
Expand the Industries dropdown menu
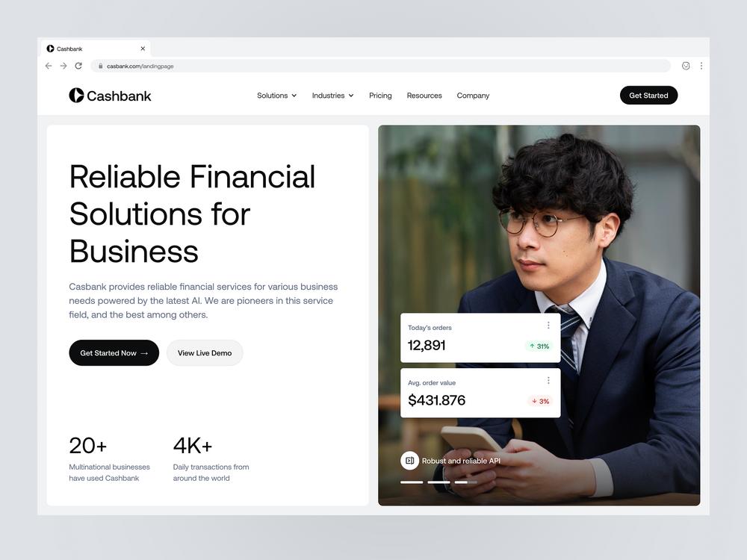click(332, 96)
